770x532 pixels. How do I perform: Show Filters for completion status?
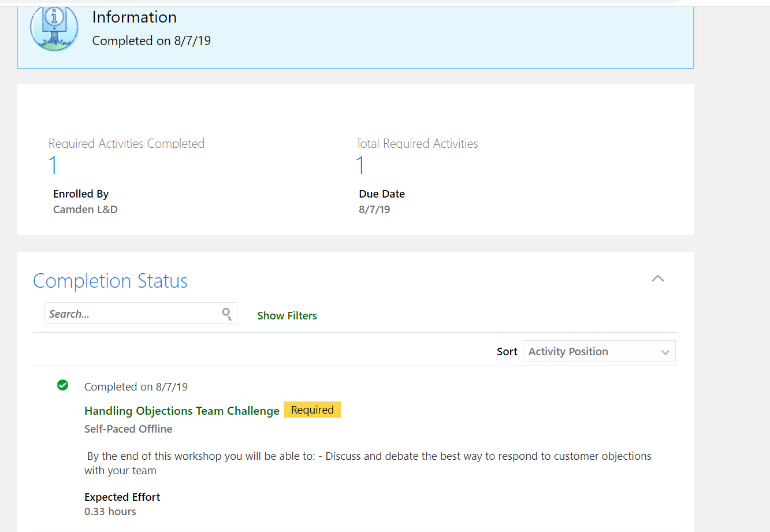point(287,315)
